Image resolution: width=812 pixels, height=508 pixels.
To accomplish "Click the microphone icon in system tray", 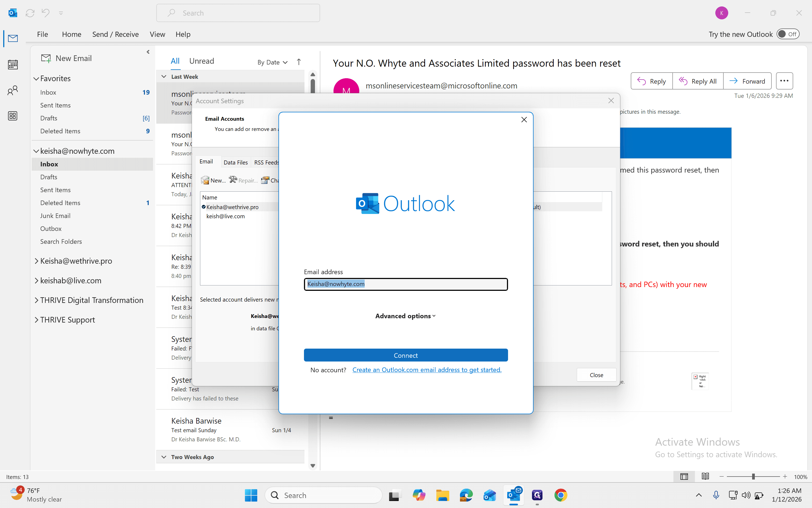I will pos(716,495).
